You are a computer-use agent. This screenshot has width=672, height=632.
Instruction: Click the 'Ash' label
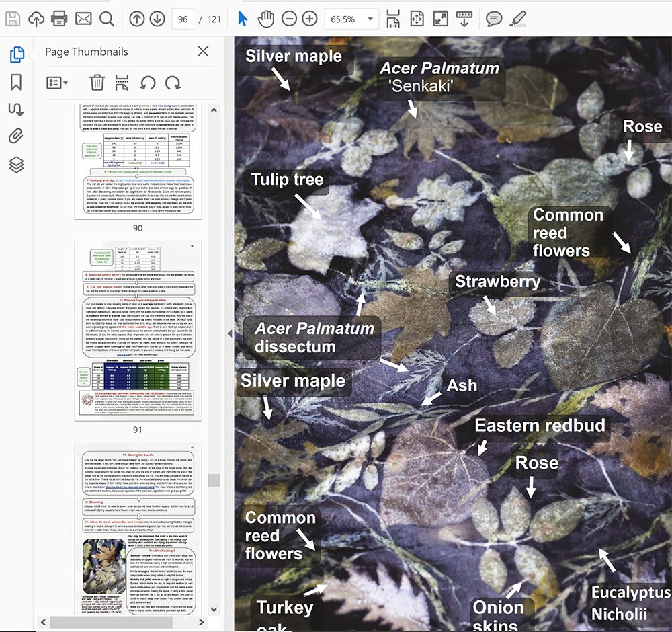[x=462, y=385]
